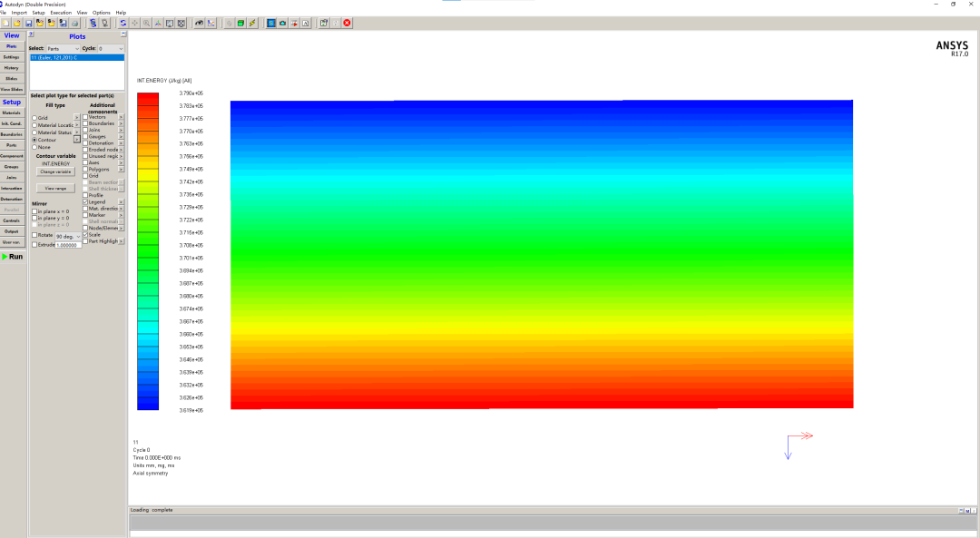This screenshot has height=538, width=980.
Task: Click the fit-to-window view icon
Action: tap(170, 23)
